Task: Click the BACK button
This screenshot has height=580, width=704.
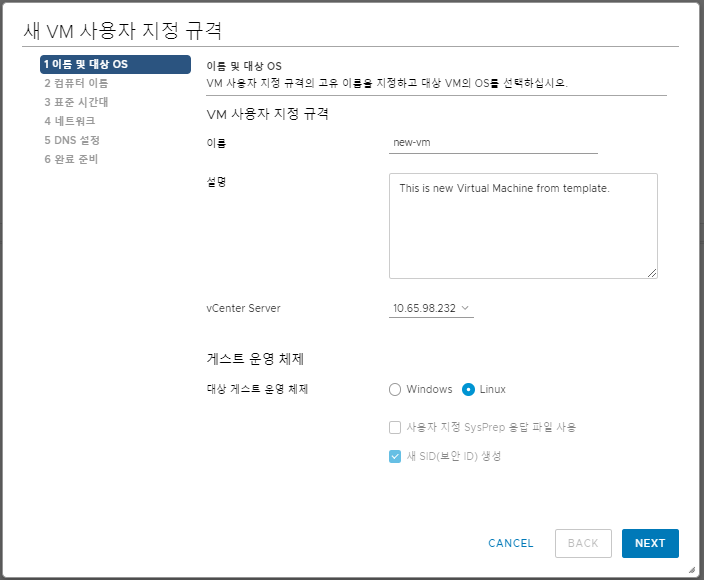Action: pos(583,543)
